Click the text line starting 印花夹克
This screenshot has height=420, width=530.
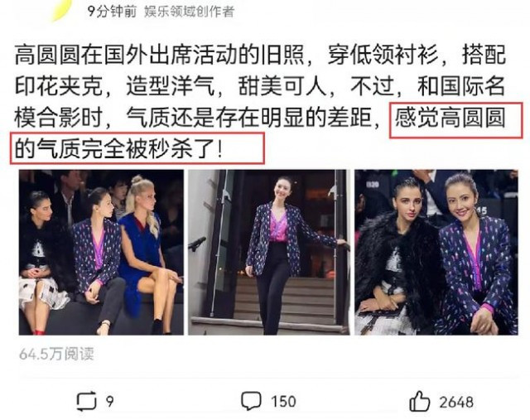coord(260,86)
